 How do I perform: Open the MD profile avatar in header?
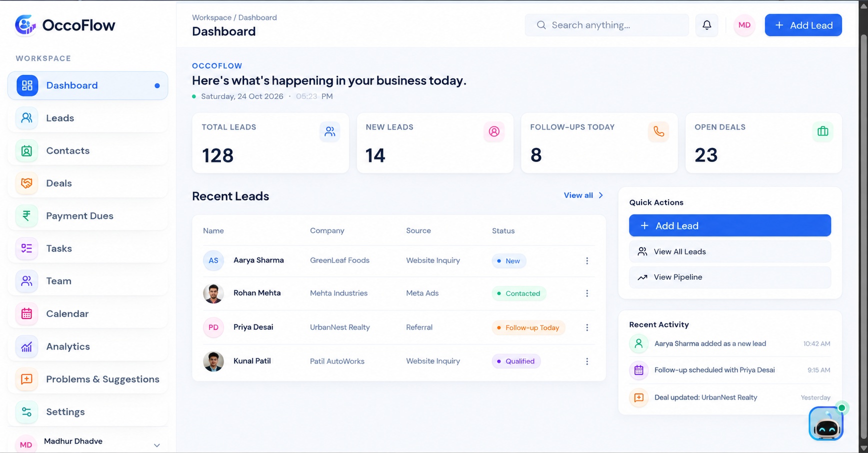[744, 25]
